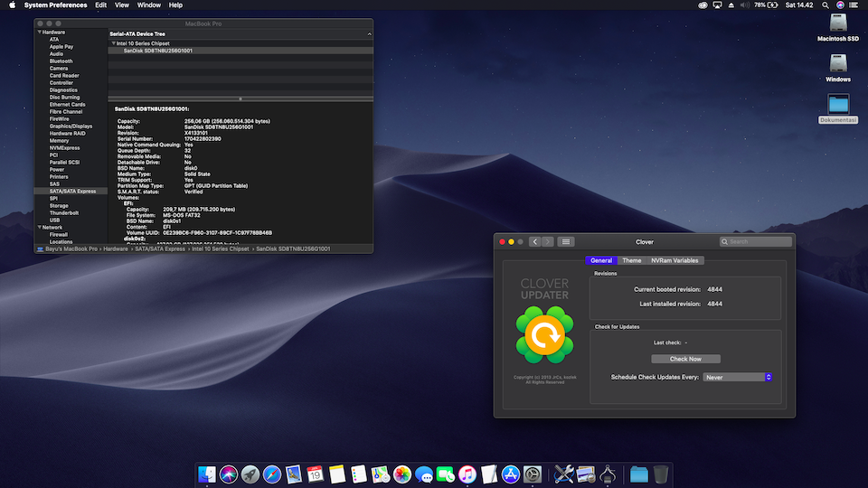This screenshot has height=488, width=868.
Task: Launch Siri from the dock
Action: [x=228, y=474]
